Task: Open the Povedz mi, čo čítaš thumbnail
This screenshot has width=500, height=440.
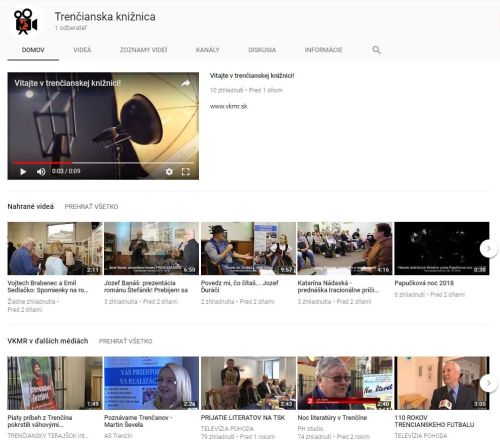Action: pyautogui.click(x=248, y=249)
